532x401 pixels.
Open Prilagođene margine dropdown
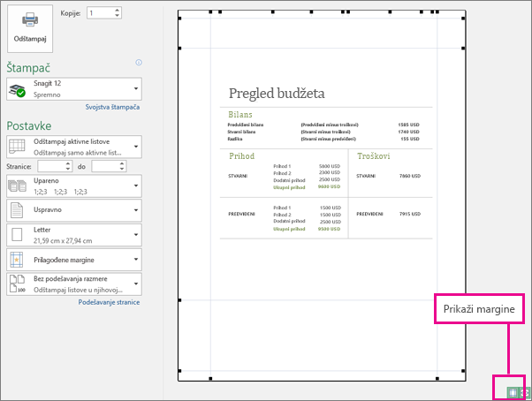coord(74,260)
